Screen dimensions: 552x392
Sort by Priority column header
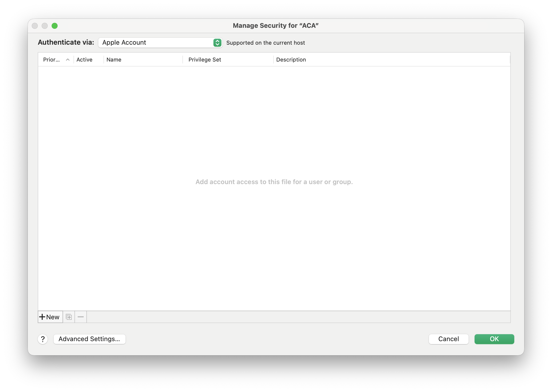[x=52, y=60]
